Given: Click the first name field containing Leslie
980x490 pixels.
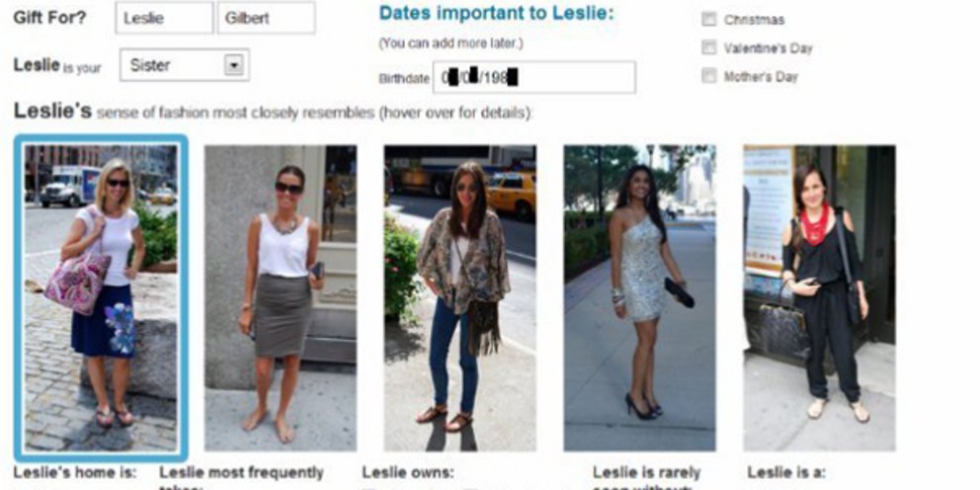Looking at the screenshot, I should click(164, 18).
